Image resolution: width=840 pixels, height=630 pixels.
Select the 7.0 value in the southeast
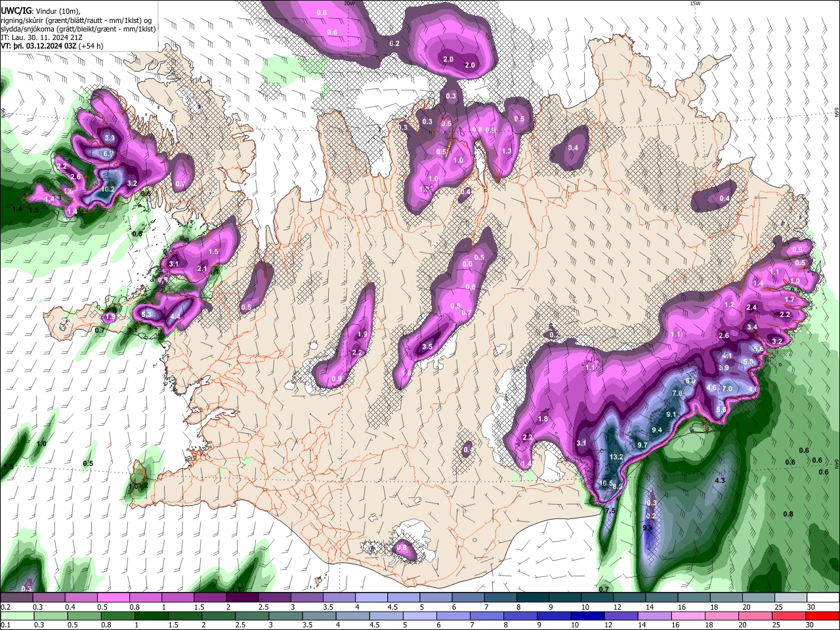[726, 388]
